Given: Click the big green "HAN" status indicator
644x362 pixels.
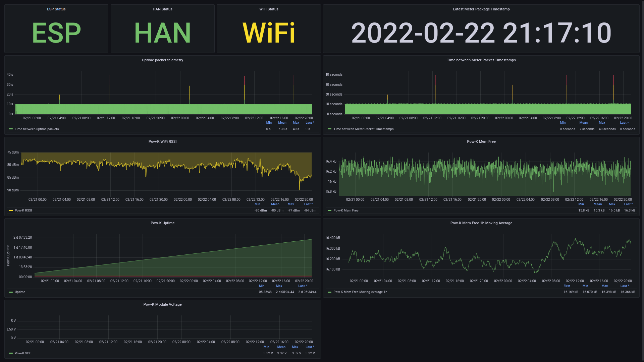Looking at the screenshot, I should (x=162, y=33).
